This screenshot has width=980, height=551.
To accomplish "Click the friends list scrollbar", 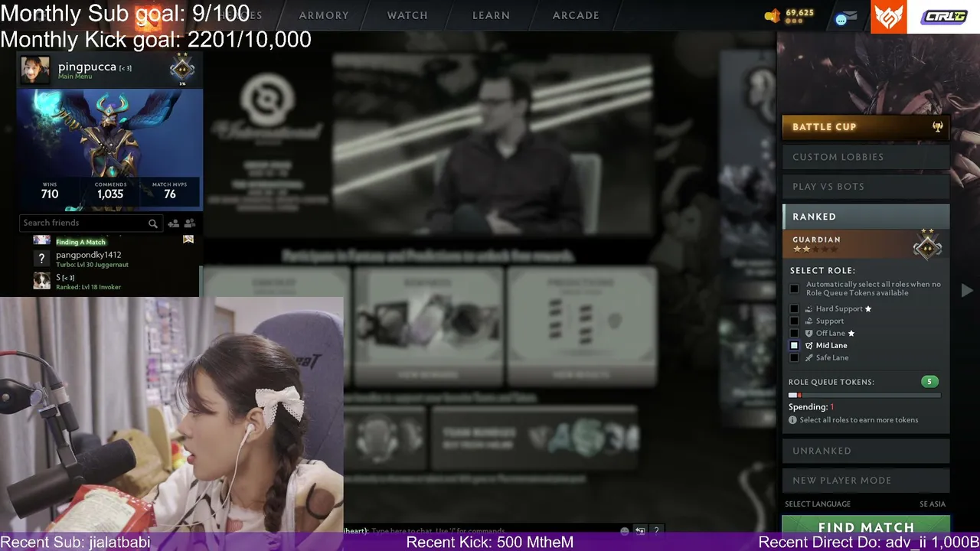I will click(x=200, y=280).
